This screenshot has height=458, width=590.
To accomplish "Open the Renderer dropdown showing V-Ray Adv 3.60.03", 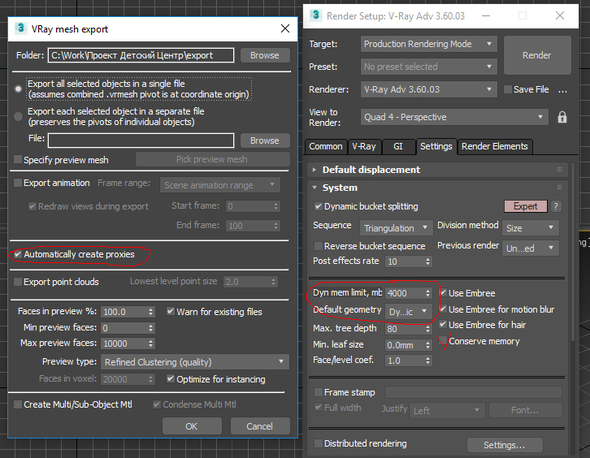I will [429, 90].
